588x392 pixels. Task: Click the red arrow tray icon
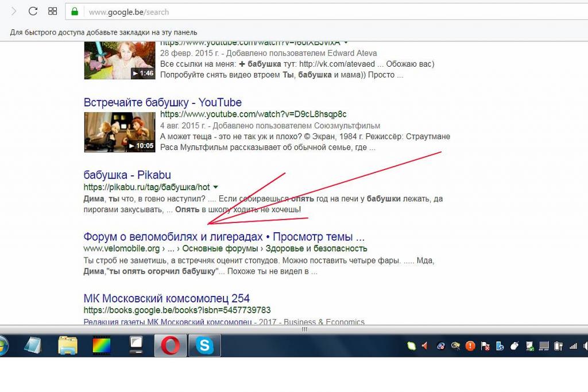pos(425,345)
